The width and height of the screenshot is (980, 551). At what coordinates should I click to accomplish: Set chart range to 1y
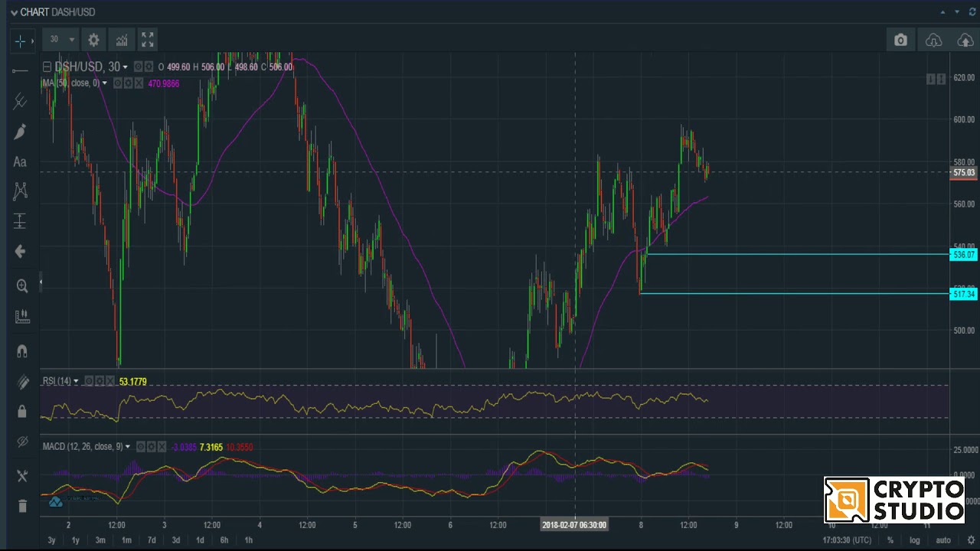click(75, 540)
